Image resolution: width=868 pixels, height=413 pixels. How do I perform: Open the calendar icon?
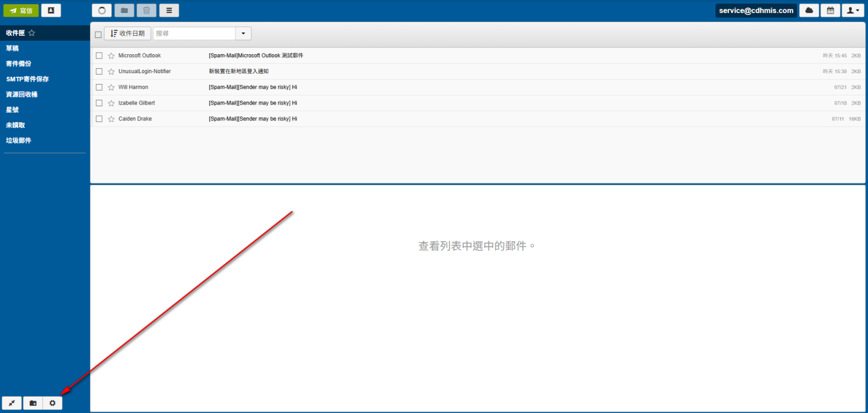(x=830, y=10)
